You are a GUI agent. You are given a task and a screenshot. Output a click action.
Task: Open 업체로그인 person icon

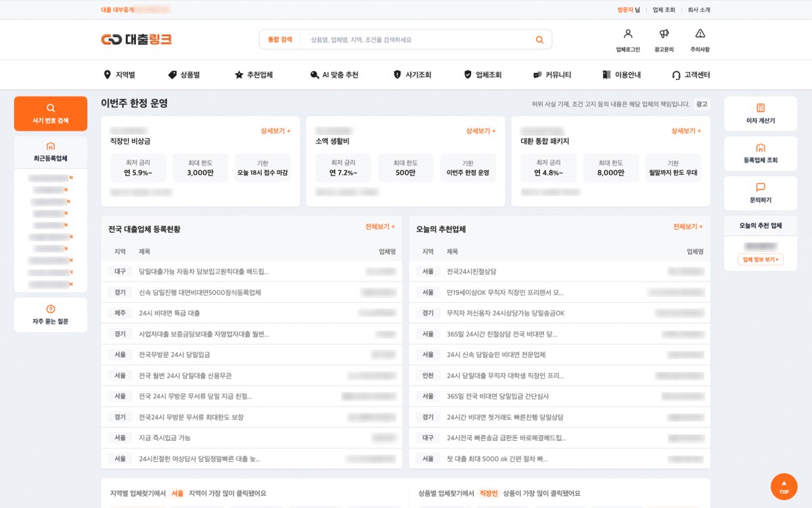tap(627, 33)
